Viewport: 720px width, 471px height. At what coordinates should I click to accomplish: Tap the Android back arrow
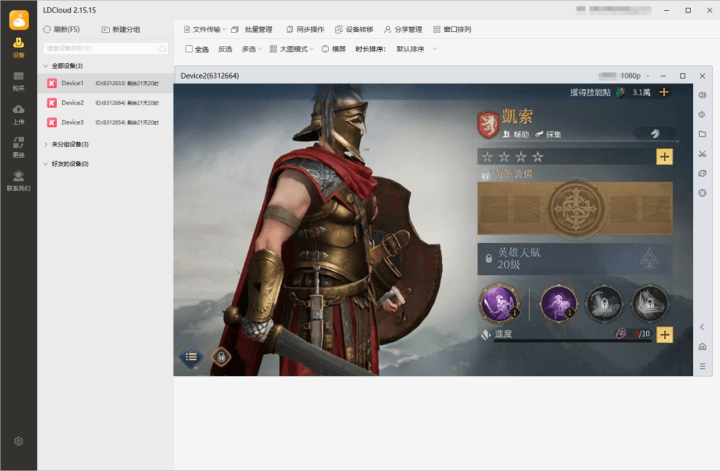coord(702,327)
